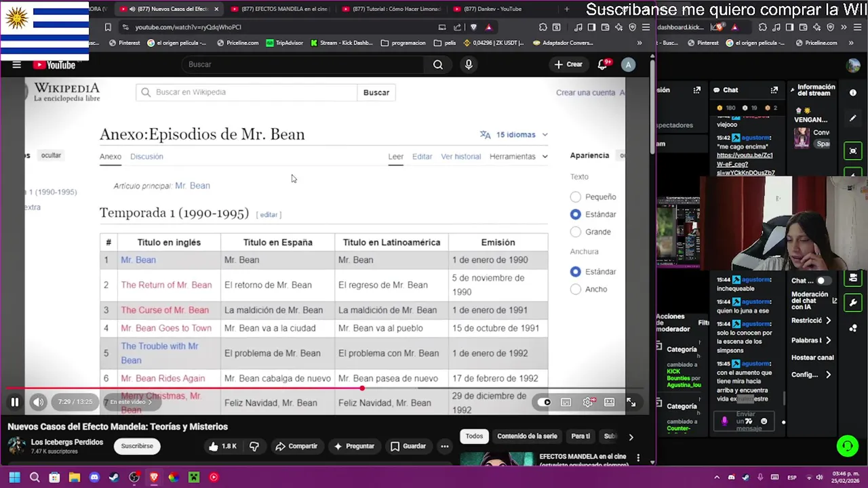Open Steam from the taskbar
The width and height of the screenshot is (868, 488).
tap(114, 477)
